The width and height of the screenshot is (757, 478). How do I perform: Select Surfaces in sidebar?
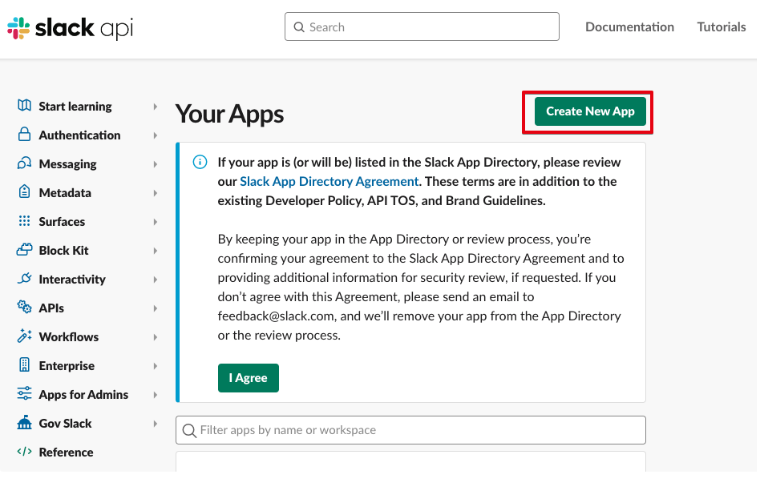(x=62, y=222)
